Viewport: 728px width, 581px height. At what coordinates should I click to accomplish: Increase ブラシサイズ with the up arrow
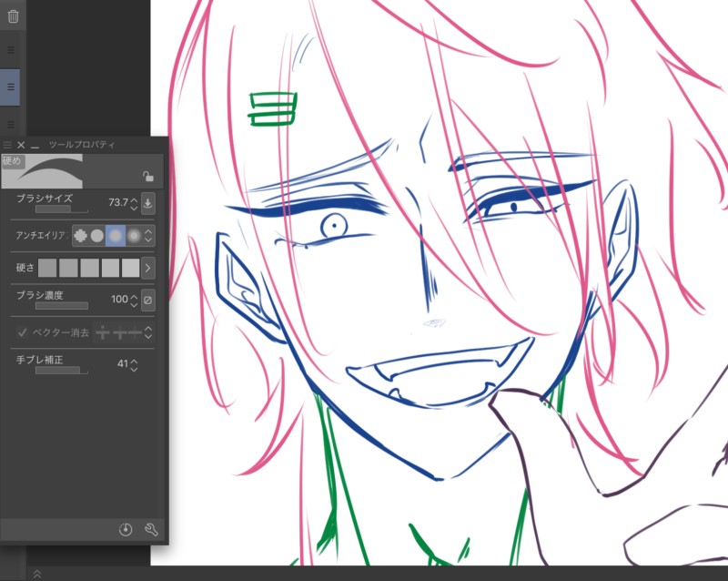(134, 199)
